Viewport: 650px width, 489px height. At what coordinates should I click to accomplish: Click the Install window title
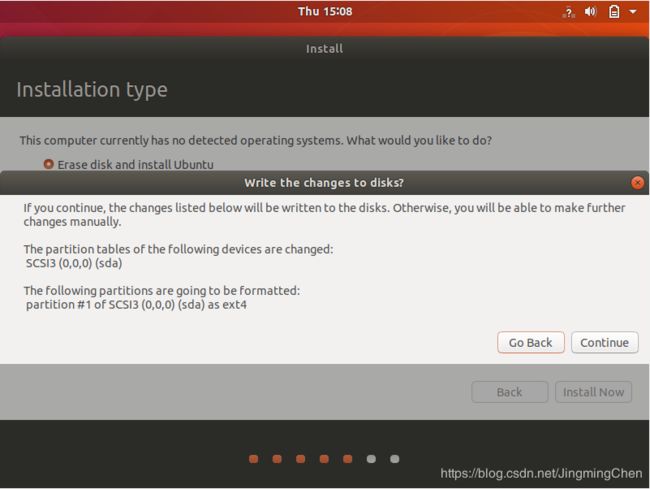coord(325,49)
